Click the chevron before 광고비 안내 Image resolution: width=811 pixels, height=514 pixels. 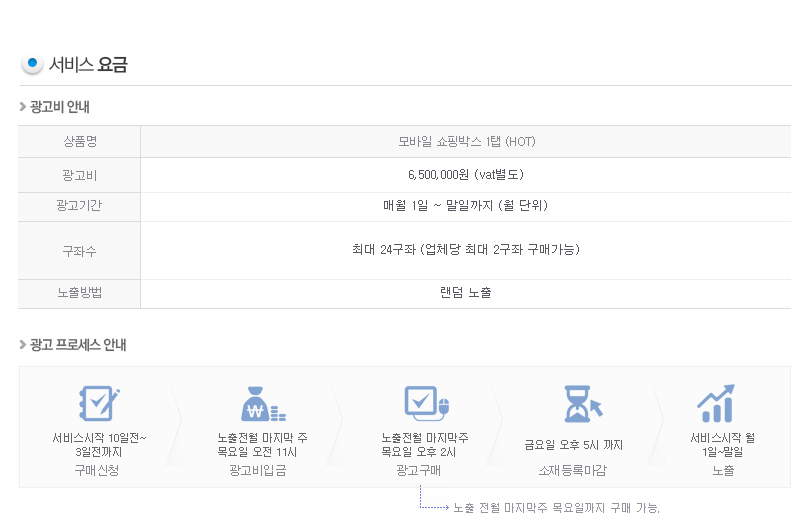coord(23,107)
